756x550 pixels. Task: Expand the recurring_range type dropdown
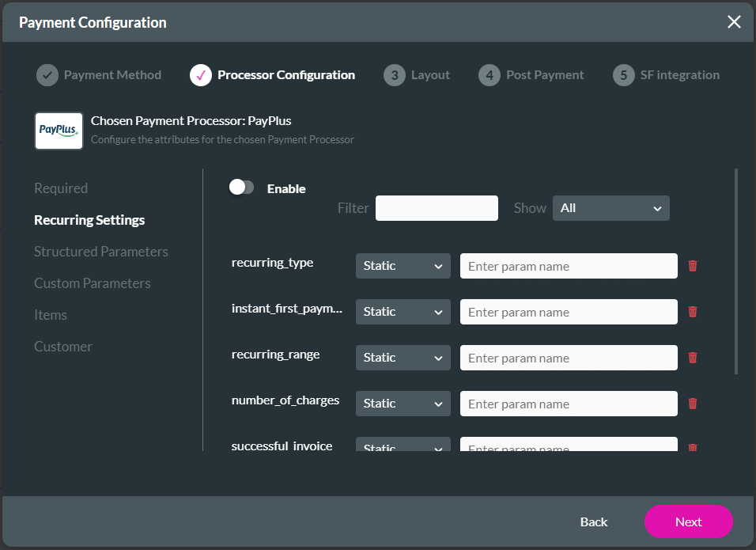pos(403,358)
